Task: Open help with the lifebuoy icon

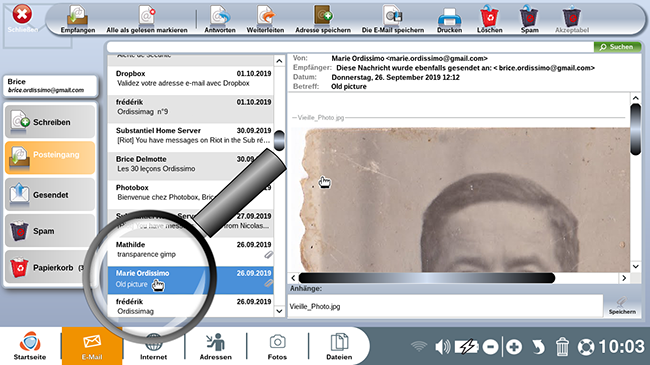Action: (586, 347)
